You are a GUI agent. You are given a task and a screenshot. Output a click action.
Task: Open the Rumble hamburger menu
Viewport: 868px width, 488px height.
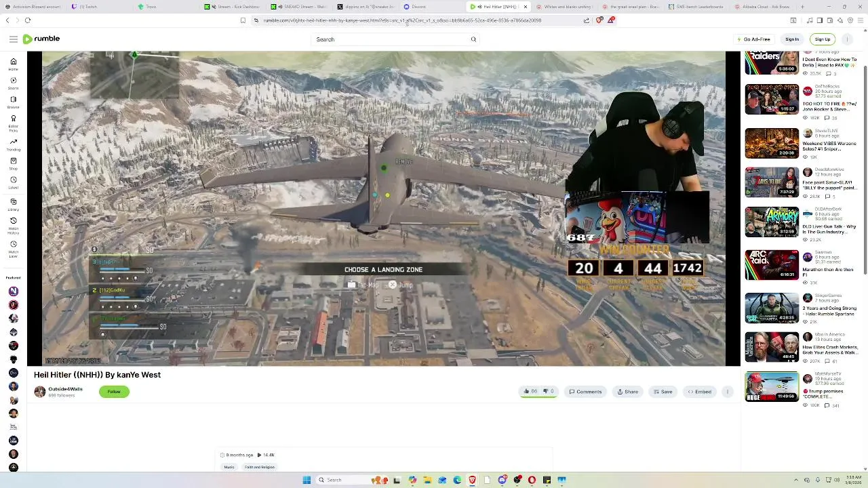pos(13,39)
